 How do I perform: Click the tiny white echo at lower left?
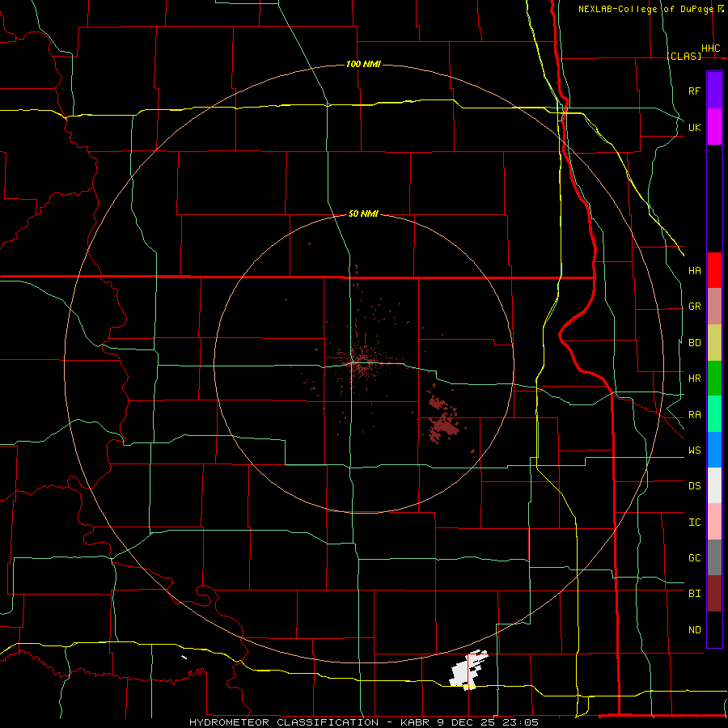[x=184, y=657]
